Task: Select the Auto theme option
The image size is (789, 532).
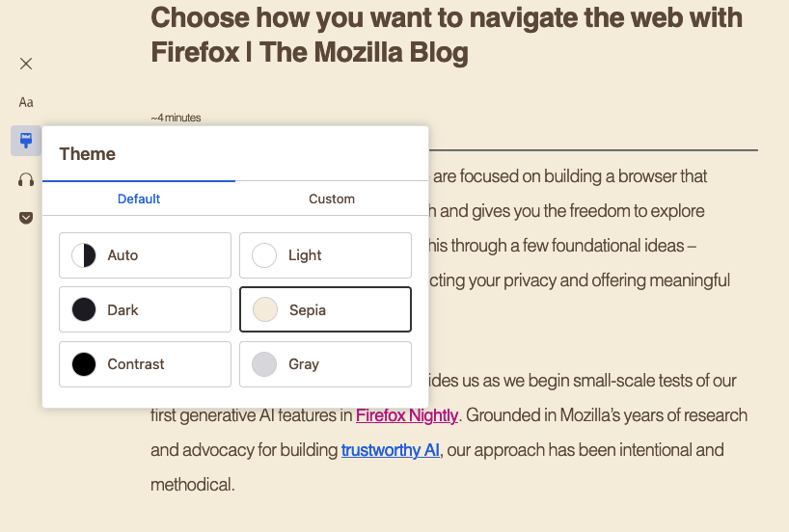Action: point(145,255)
